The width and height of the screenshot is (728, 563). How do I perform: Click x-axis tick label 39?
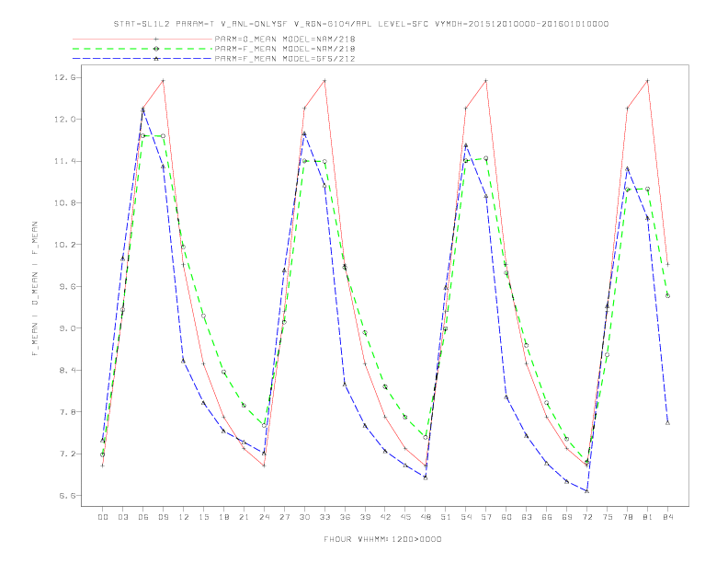pos(365,517)
